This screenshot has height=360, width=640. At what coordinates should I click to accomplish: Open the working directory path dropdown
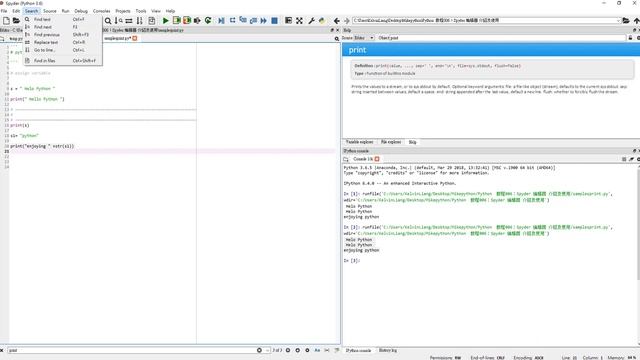tap(618, 20)
